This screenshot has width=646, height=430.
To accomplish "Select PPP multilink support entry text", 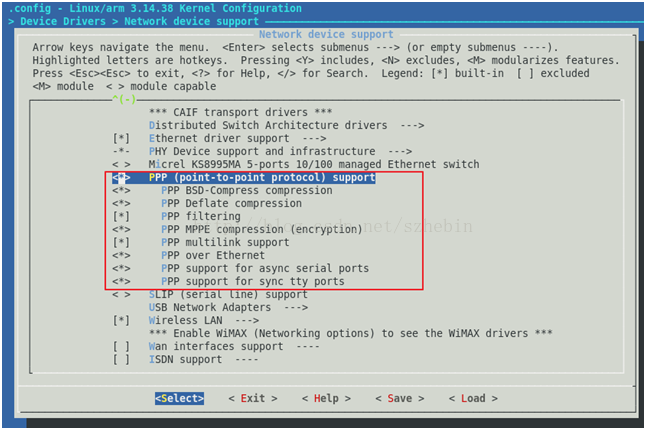I will point(225,243).
